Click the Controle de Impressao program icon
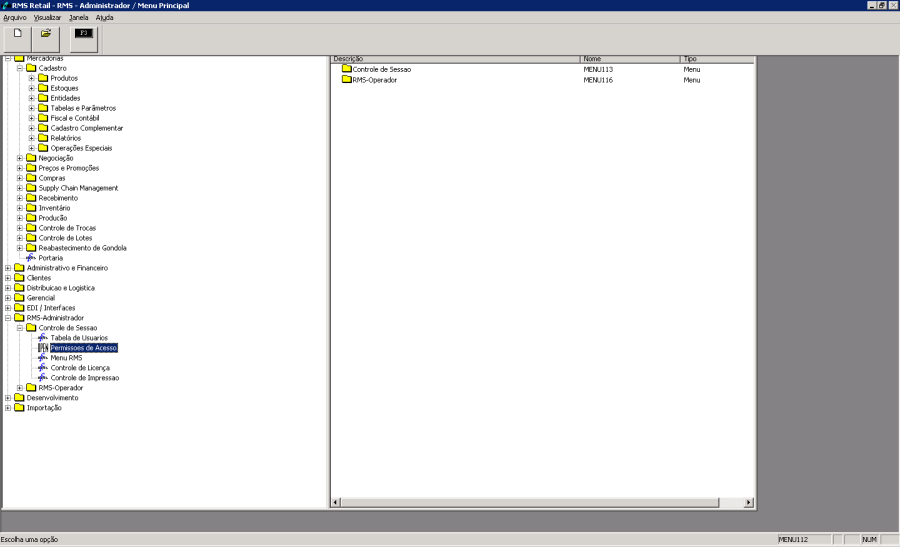The image size is (900, 547). pos(43,378)
